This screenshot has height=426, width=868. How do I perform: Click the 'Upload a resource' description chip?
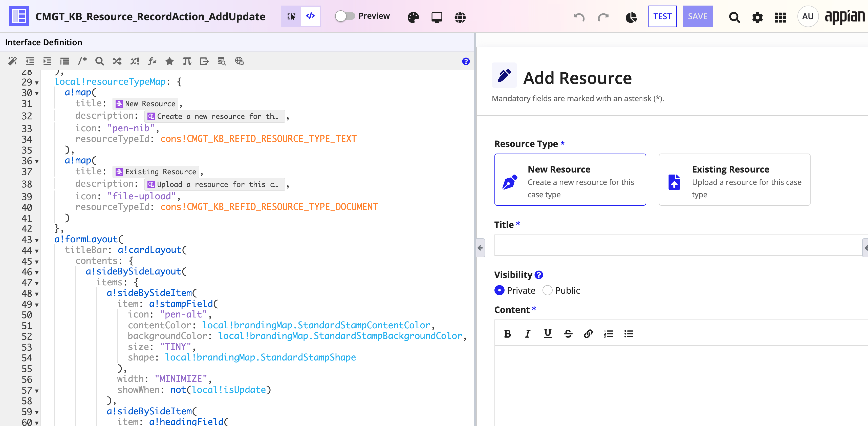point(215,185)
